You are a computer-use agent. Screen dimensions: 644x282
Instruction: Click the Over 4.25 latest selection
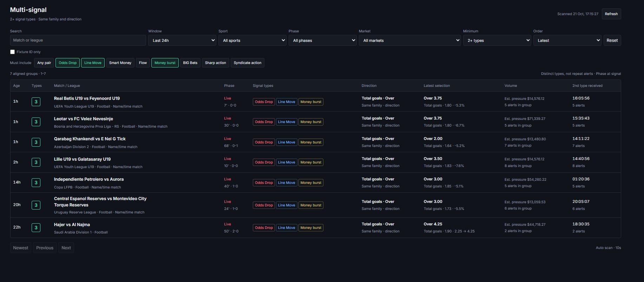pos(433,224)
